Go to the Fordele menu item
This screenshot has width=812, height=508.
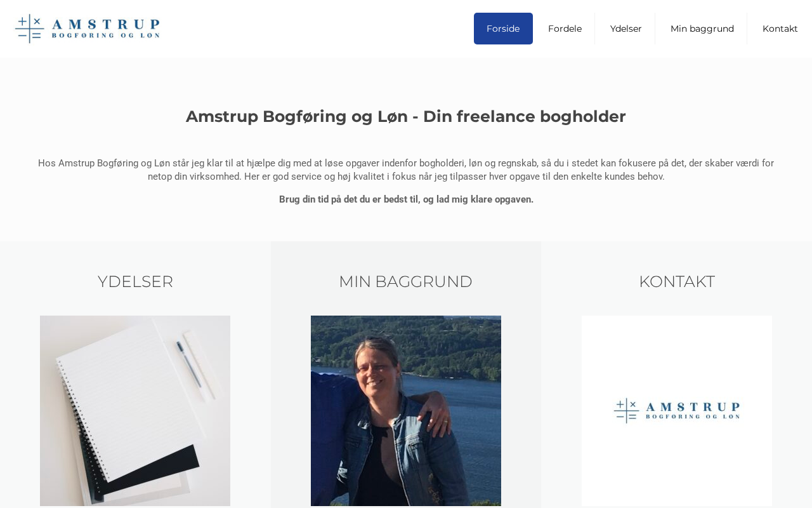[565, 29]
